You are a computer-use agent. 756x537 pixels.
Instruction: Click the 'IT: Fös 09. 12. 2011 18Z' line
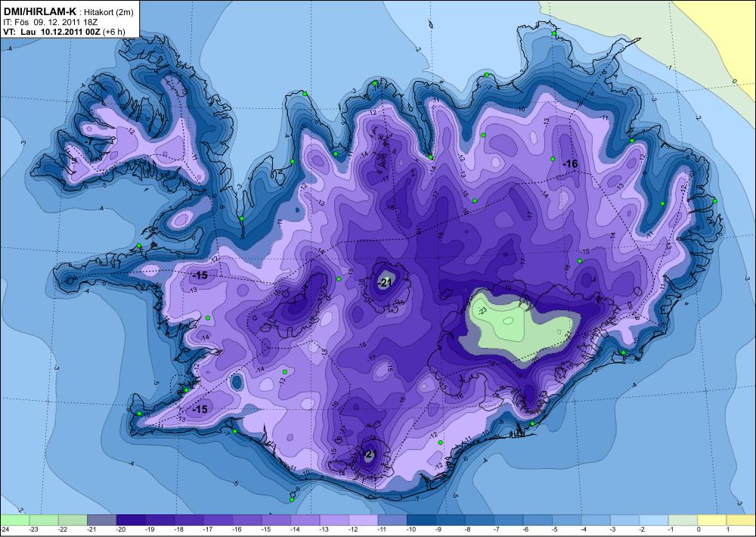coord(51,22)
